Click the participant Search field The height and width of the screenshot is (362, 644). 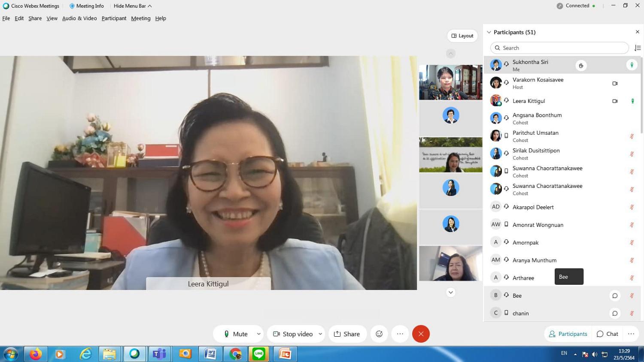[559, 48]
